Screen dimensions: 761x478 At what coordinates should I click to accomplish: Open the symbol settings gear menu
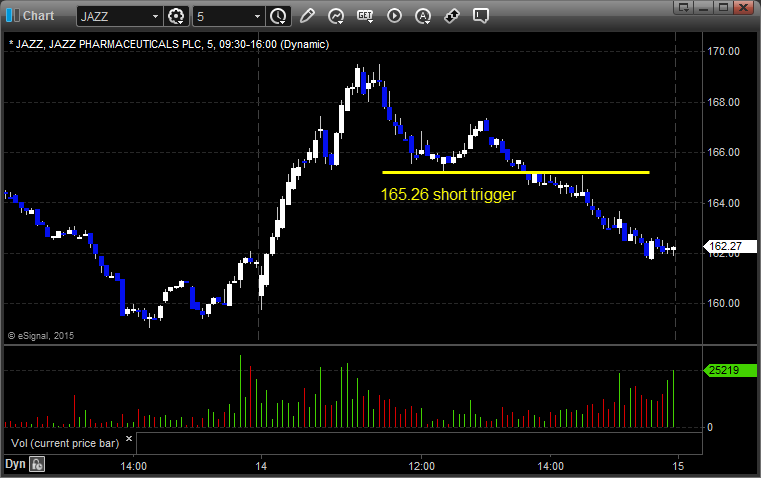[x=176, y=16]
